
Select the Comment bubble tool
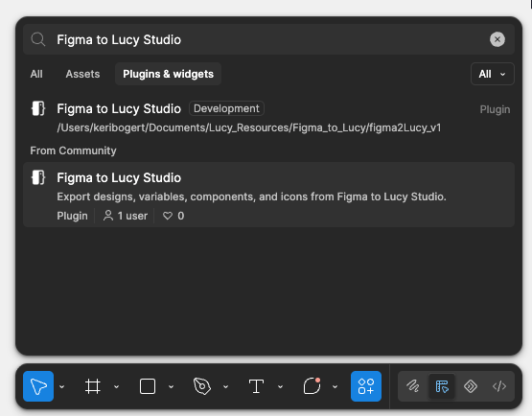(312, 386)
